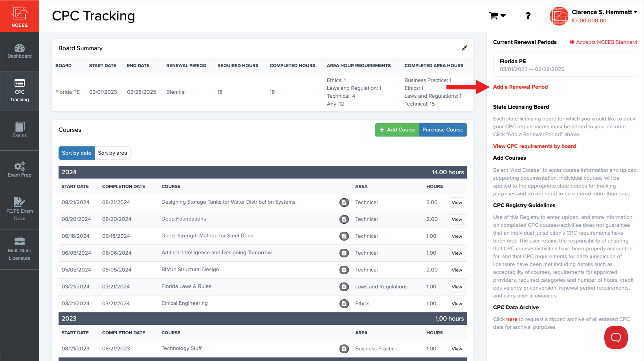View the Florida Laws & Rules course
Screen dimensions: 644x361
tap(457, 287)
